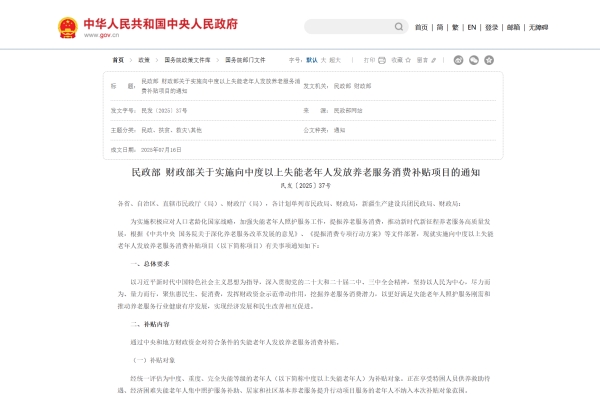The image size is (600, 394).
Task: Go to 首页 in the breadcrumb
Action: coord(118,60)
